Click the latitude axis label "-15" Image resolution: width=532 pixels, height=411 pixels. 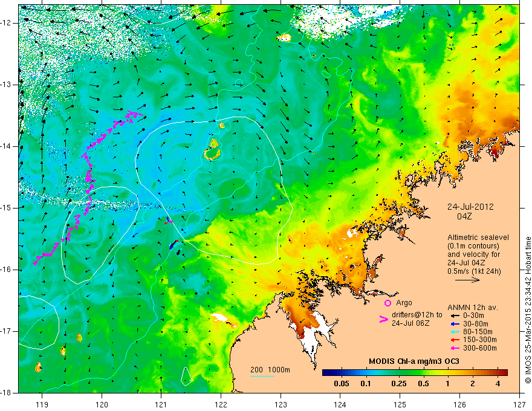click(7, 208)
